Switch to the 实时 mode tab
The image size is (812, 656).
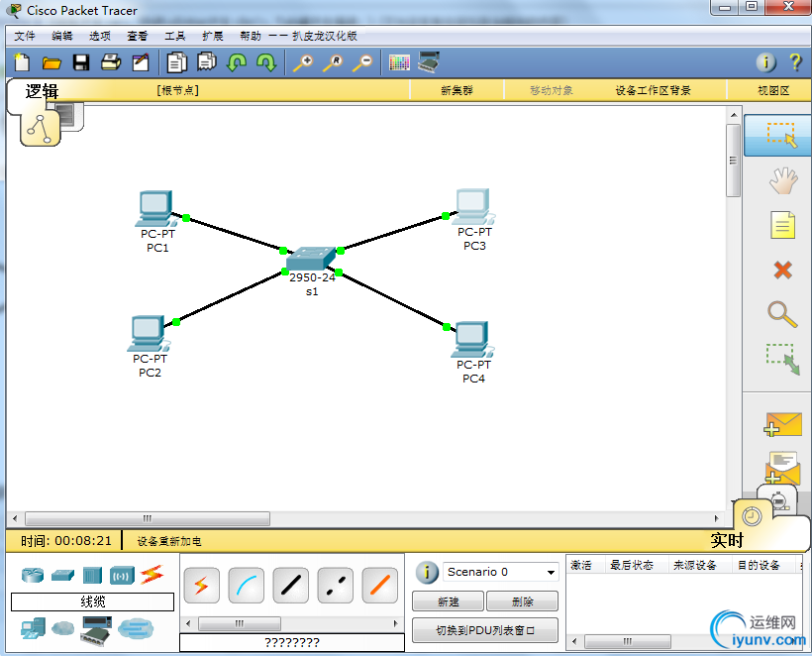pyautogui.click(x=727, y=540)
